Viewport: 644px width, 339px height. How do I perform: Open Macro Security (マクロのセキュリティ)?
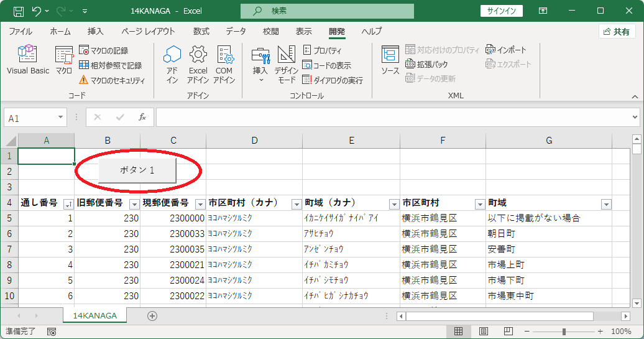coord(112,80)
